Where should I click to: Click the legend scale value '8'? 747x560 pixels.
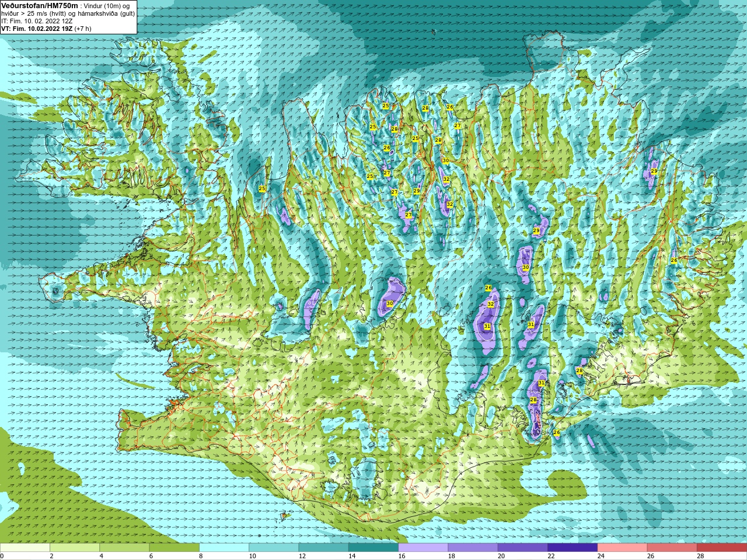tap(201, 556)
